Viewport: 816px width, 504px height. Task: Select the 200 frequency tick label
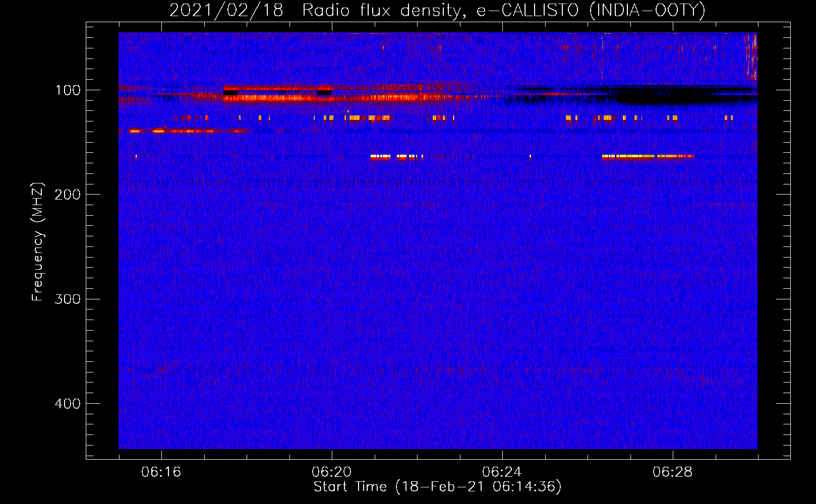point(67,195)
